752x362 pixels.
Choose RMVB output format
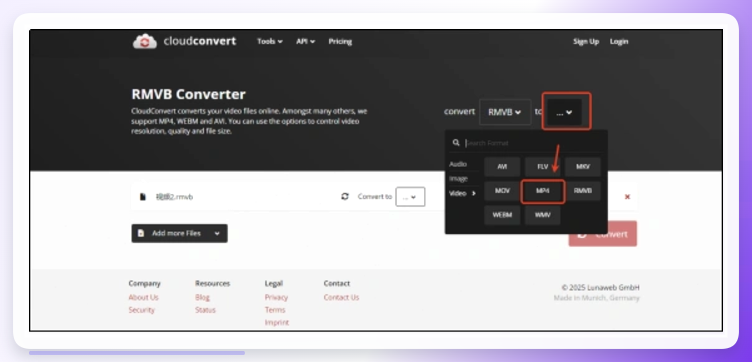[583, 191]
